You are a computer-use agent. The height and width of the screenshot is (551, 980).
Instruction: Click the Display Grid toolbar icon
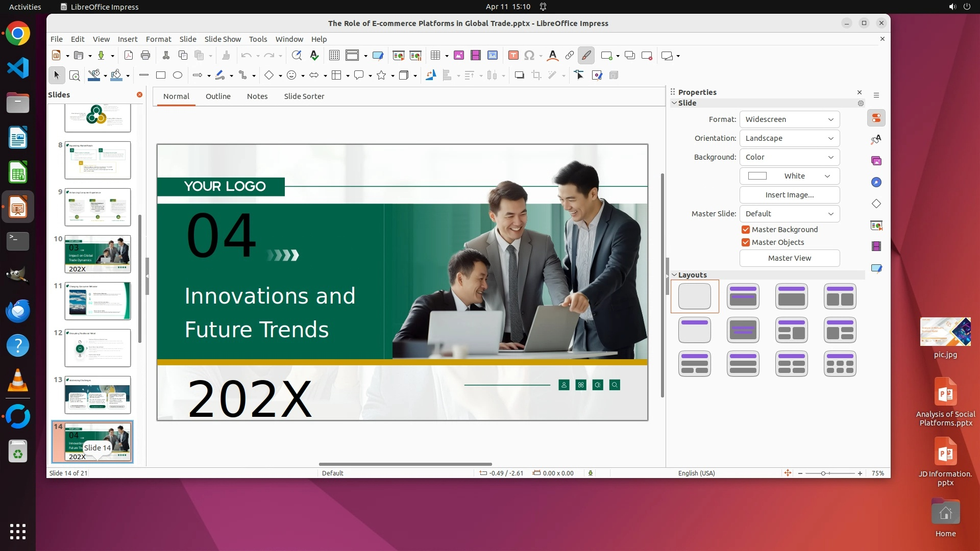click(x=334, y=56)
